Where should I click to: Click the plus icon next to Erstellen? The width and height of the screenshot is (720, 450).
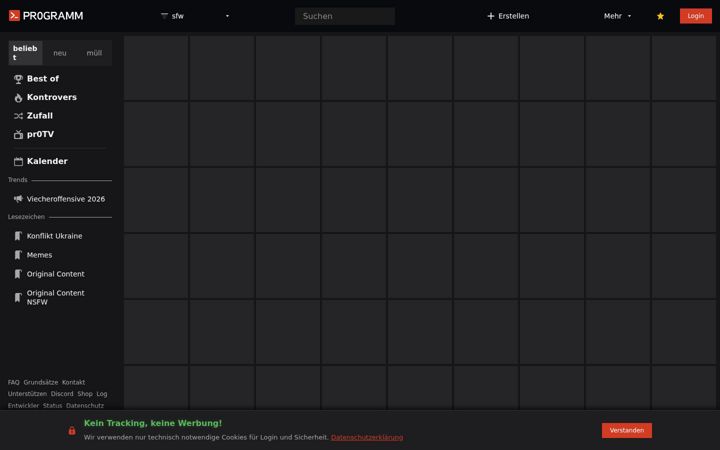pyautogui.click(x=491, y=16)
